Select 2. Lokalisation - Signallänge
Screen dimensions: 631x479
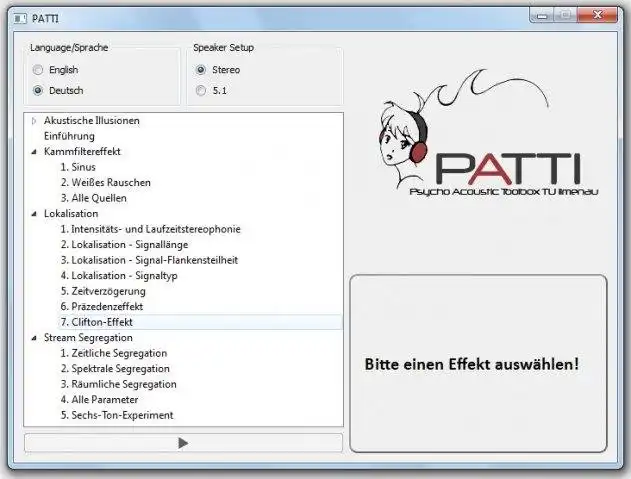pyautogui.click(x=124, y=245)
